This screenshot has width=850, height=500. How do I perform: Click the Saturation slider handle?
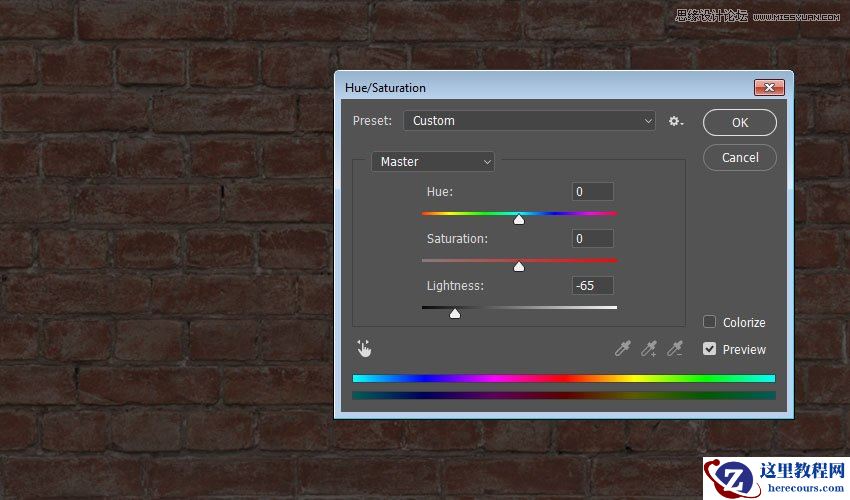[519, 266]
